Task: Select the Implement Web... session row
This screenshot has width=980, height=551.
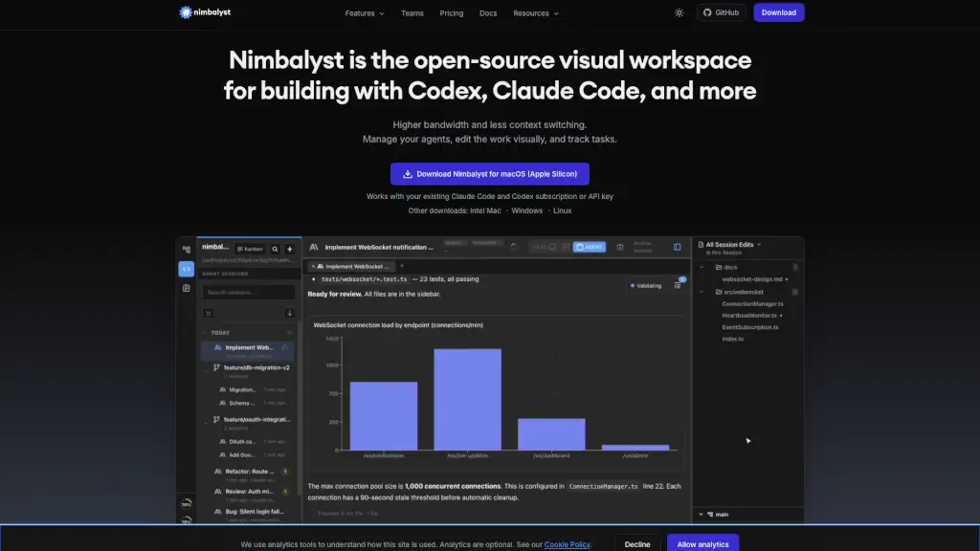Action: [x=248, y=350]
